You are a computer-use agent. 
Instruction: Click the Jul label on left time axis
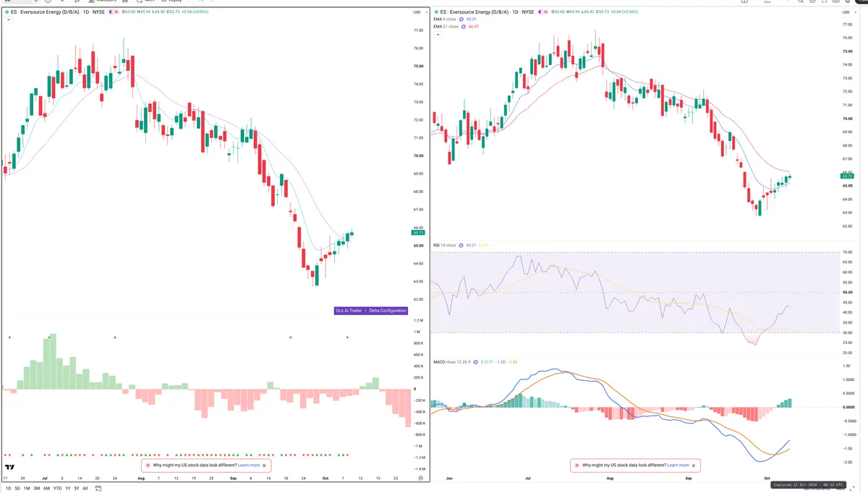46,479
